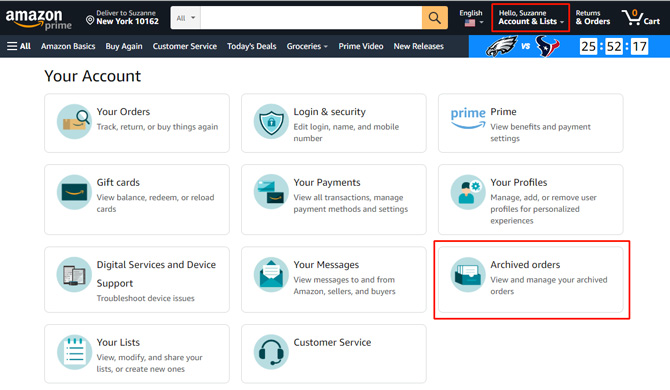Open the Prime card title link

coord(503,112)
